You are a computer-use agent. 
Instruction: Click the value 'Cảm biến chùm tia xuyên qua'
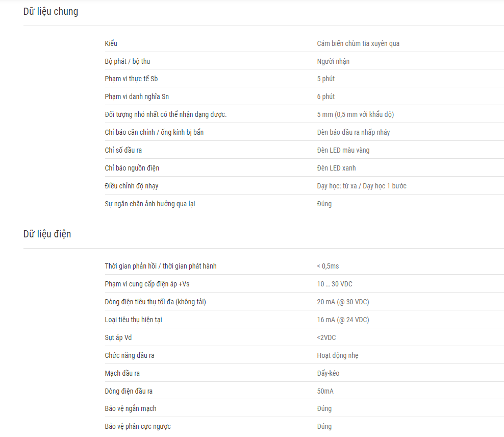(x=358, y=43)
